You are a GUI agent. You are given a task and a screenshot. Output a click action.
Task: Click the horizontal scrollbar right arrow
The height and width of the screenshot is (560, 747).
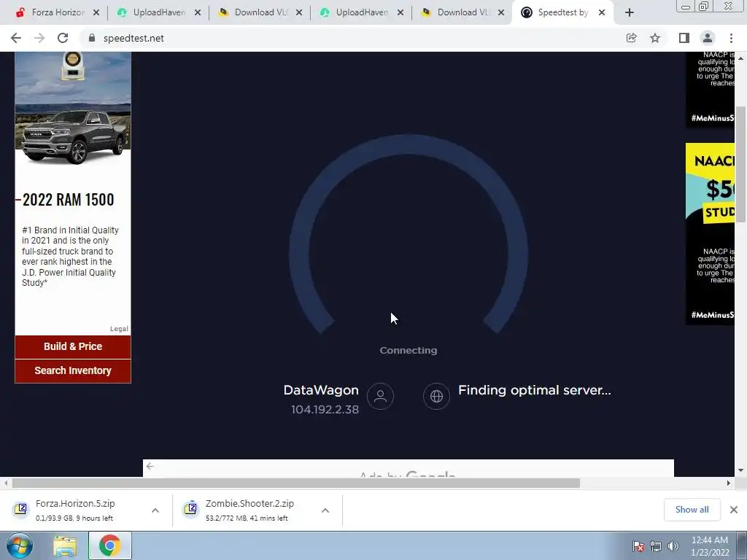(729, 483)
